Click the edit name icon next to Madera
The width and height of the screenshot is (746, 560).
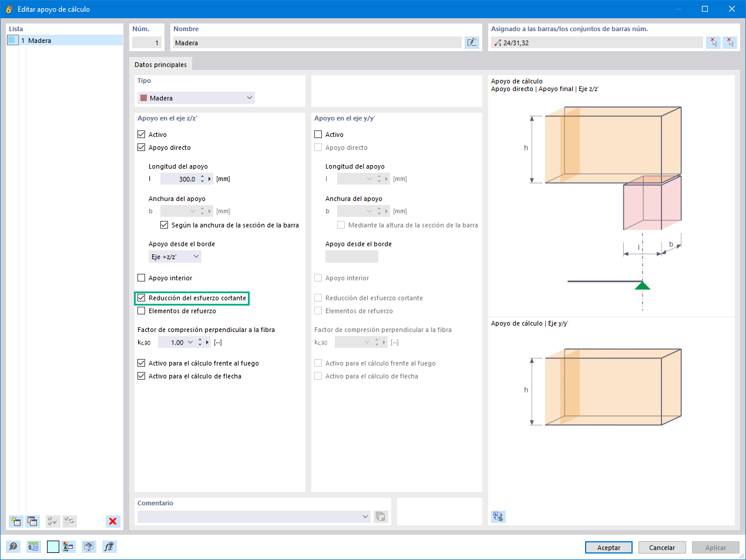(x=472, y=42)
